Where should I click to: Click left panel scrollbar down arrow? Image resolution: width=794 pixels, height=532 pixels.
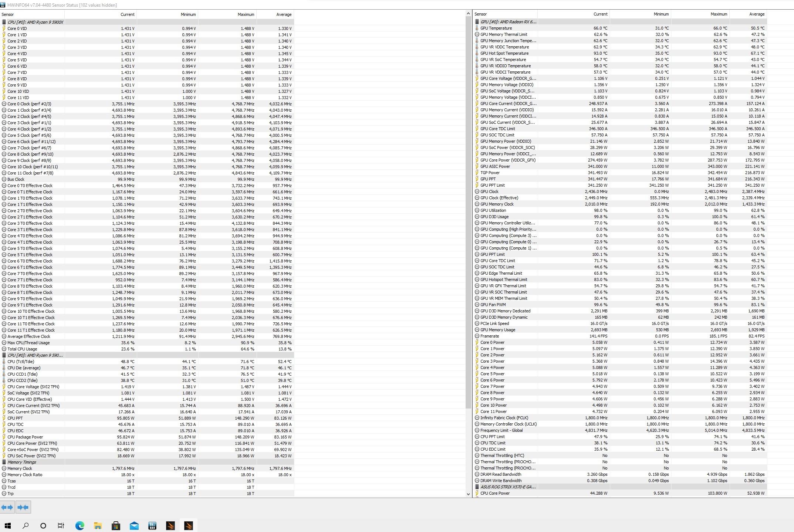point(468,494)
